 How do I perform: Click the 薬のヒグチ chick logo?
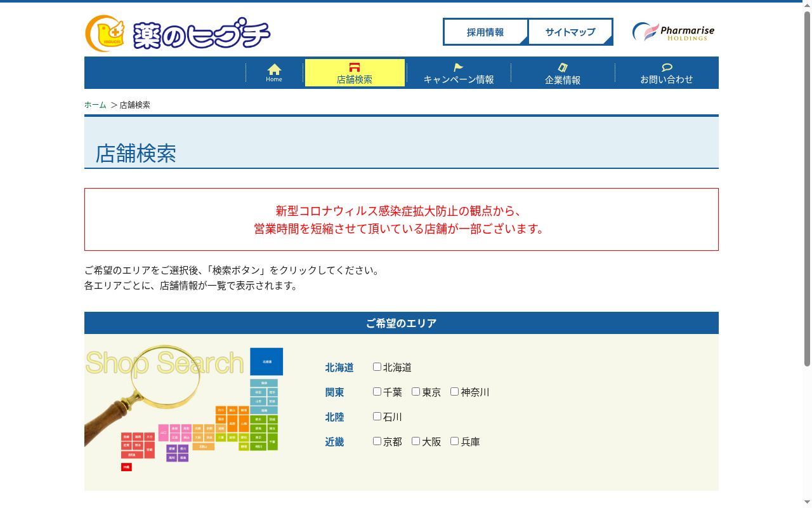(178, 34)
